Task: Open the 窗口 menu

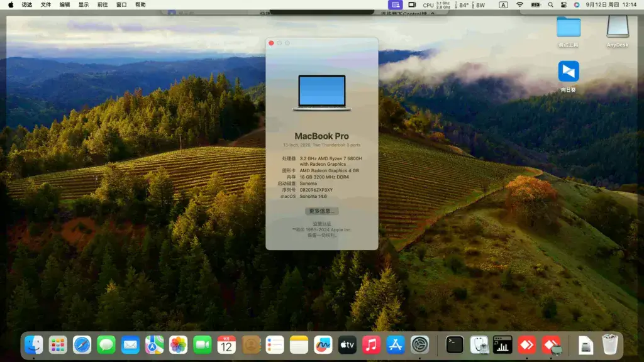Action: [x=121, y=5]
